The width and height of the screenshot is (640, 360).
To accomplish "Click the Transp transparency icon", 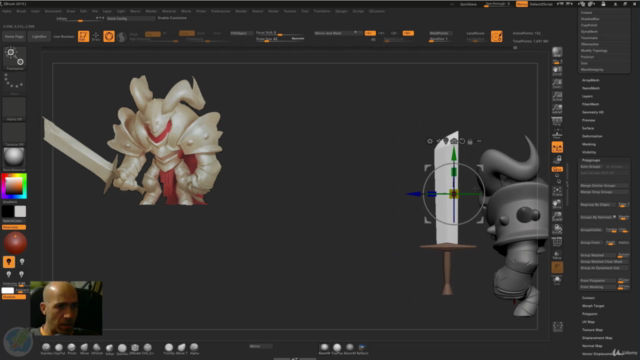I will click(x=557, y=255).
